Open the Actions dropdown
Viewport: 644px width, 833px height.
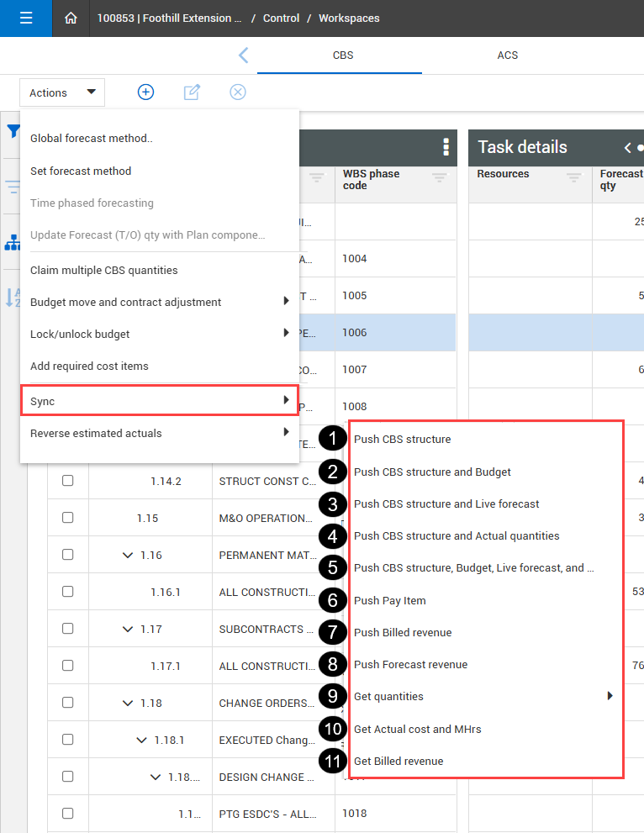tap(62, 92)
